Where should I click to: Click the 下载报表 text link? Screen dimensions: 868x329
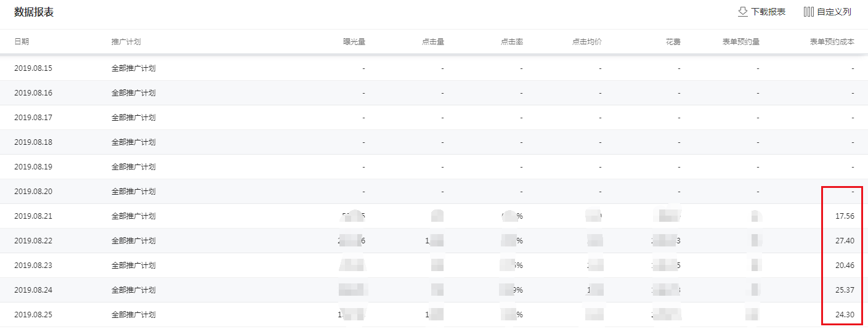point(768,12)
